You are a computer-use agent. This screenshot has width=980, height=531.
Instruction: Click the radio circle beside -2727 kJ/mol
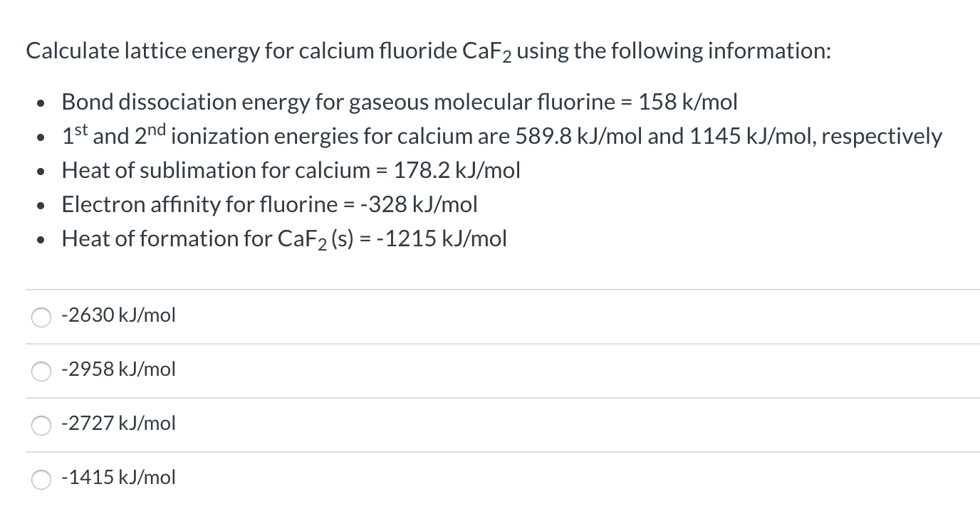pyautogui.click(x=41, y=426)
